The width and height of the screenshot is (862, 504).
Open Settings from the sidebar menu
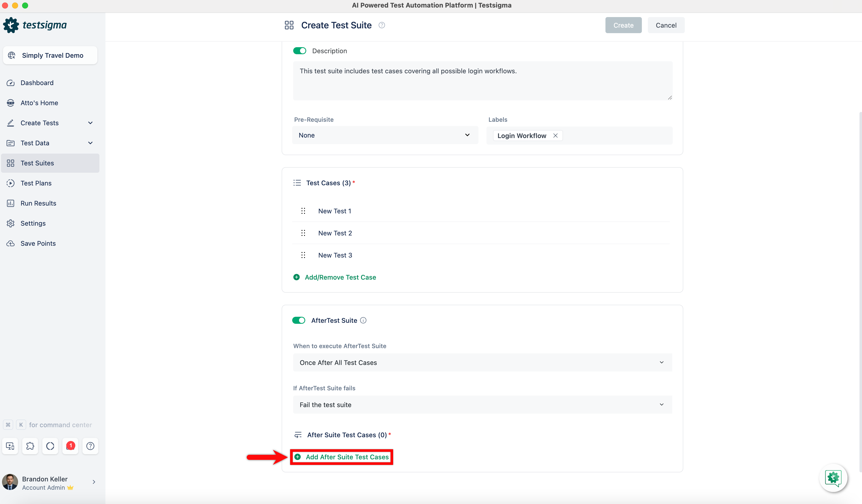point(33,223)
